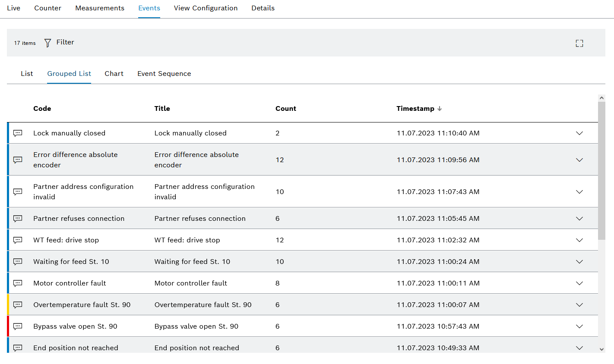The image size is (614, 364).
Task: Sort by the Timestamp column header
Action: (415, 109)
